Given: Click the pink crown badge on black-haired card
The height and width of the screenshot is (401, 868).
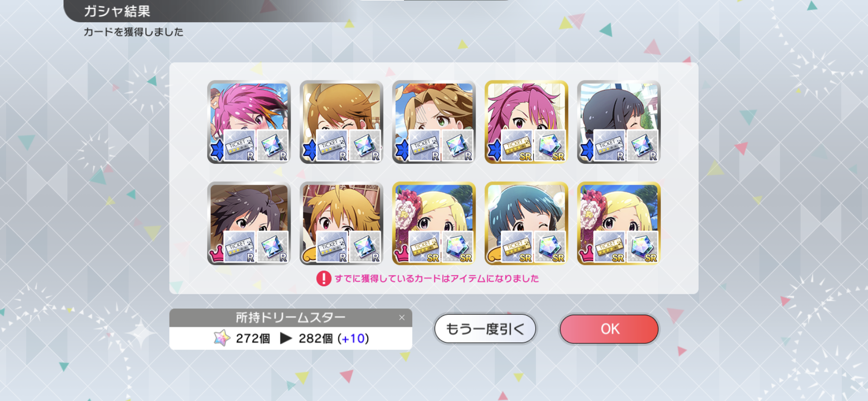Looking at the screenshot, I should tap(216, 254).
